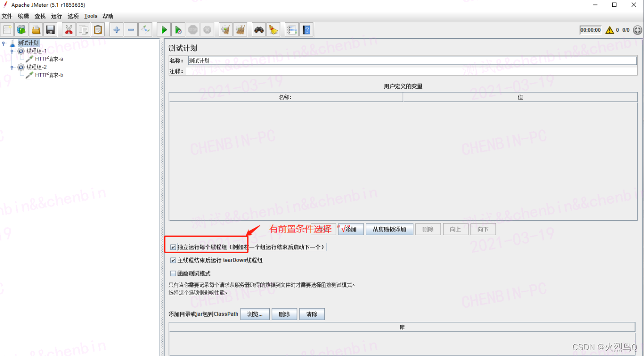Click the Copy icon in toolbar
The width and height of the screenshot is (644, 356).
click(x=83, y=30)
